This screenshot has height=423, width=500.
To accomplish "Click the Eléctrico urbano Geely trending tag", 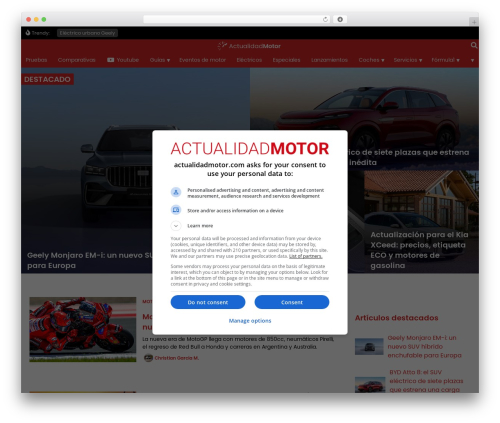I will [x=87, y=33].
